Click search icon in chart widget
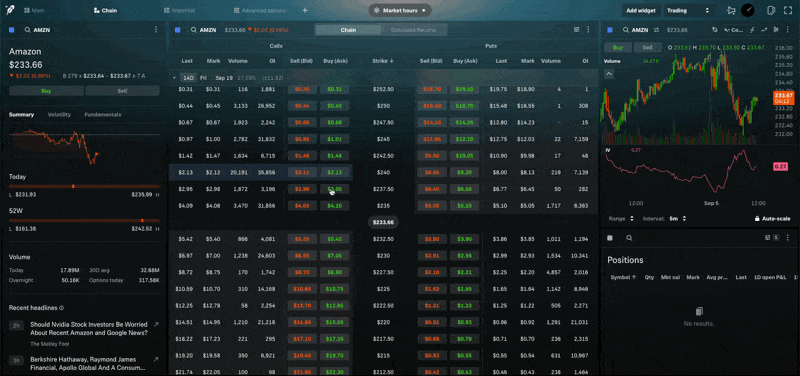Image resolution: width=800 pixels, height=376 pixels. coord(626,30)
